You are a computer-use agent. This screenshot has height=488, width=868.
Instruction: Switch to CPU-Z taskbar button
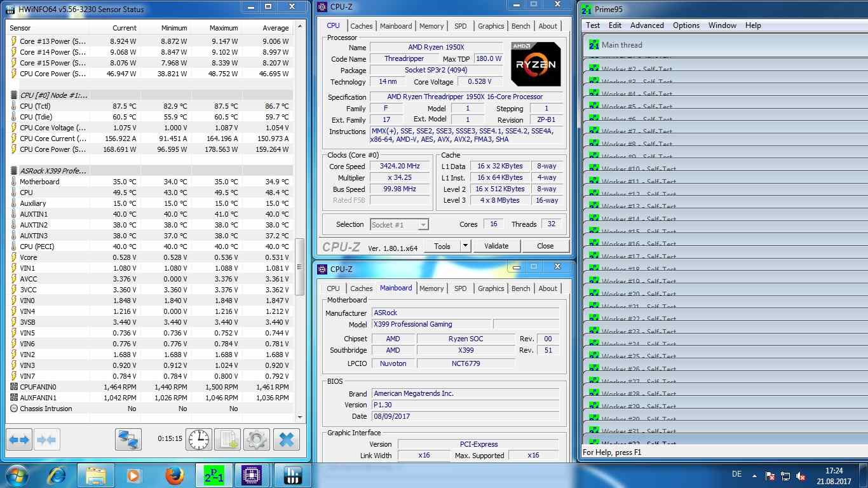253,475
